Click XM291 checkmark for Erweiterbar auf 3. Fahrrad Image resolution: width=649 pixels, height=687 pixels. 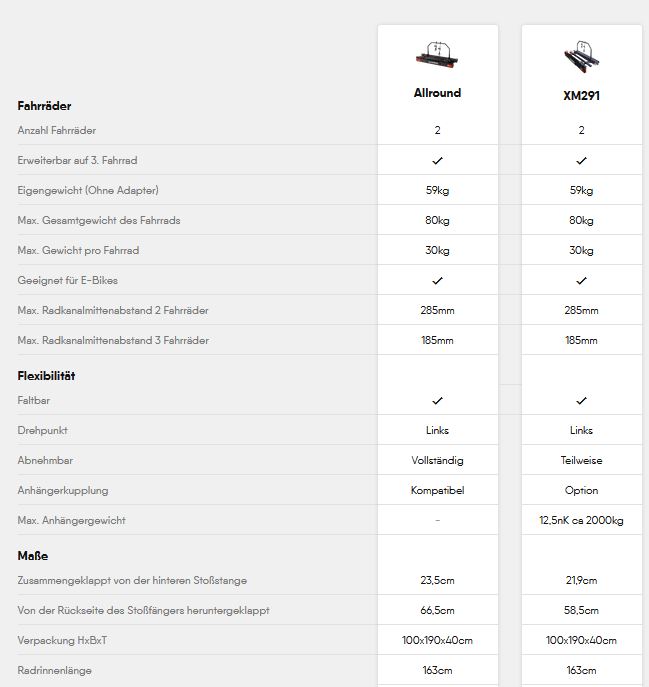click(581, 161)
